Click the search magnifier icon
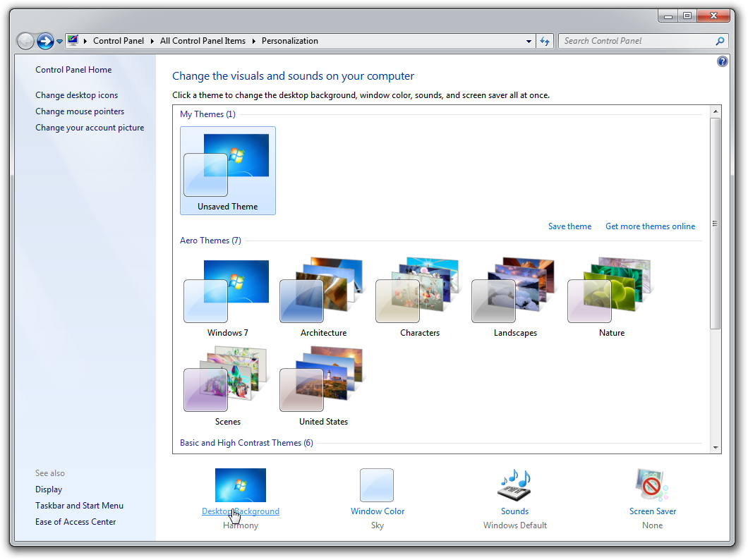 click(x=719, y=41)
